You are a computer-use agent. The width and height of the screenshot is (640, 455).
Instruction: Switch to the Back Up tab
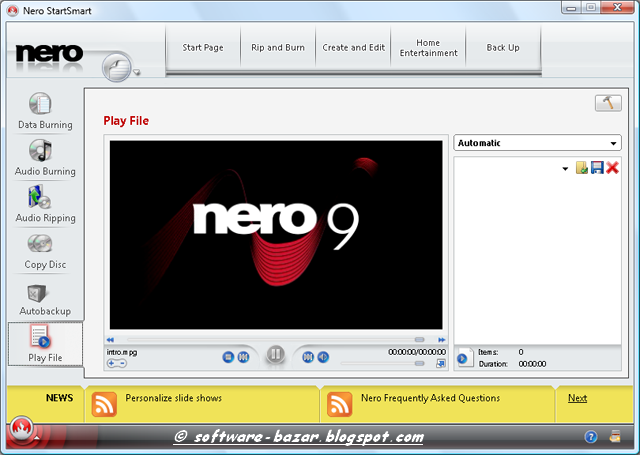(503, 48)
